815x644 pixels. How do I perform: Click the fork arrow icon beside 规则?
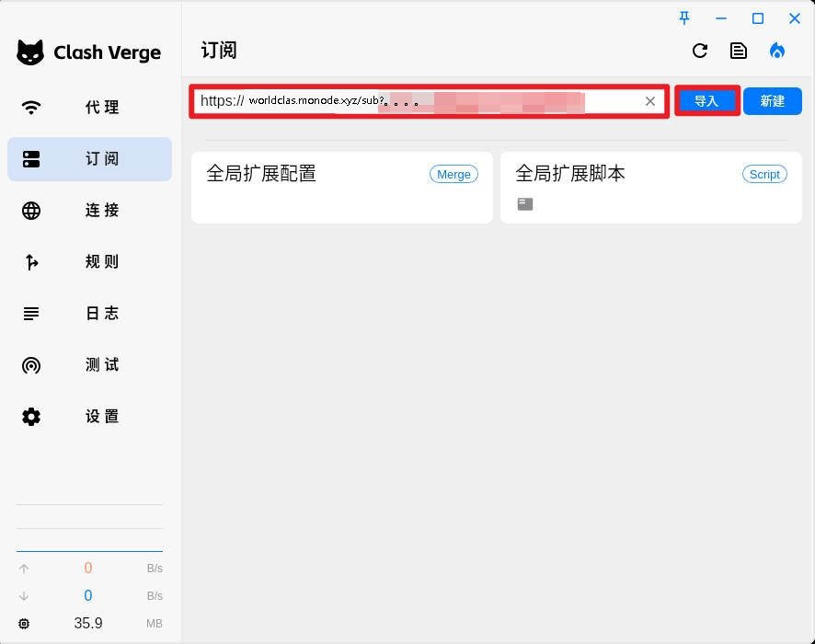click(31, 262)
